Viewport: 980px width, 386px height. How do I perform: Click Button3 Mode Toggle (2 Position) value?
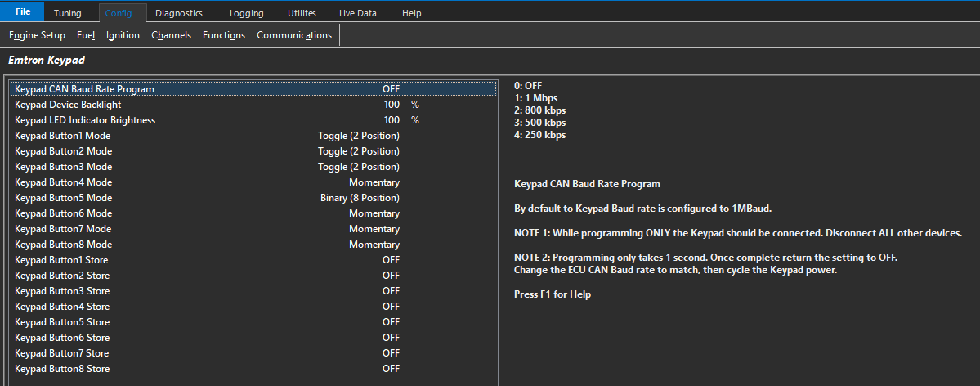358,167
